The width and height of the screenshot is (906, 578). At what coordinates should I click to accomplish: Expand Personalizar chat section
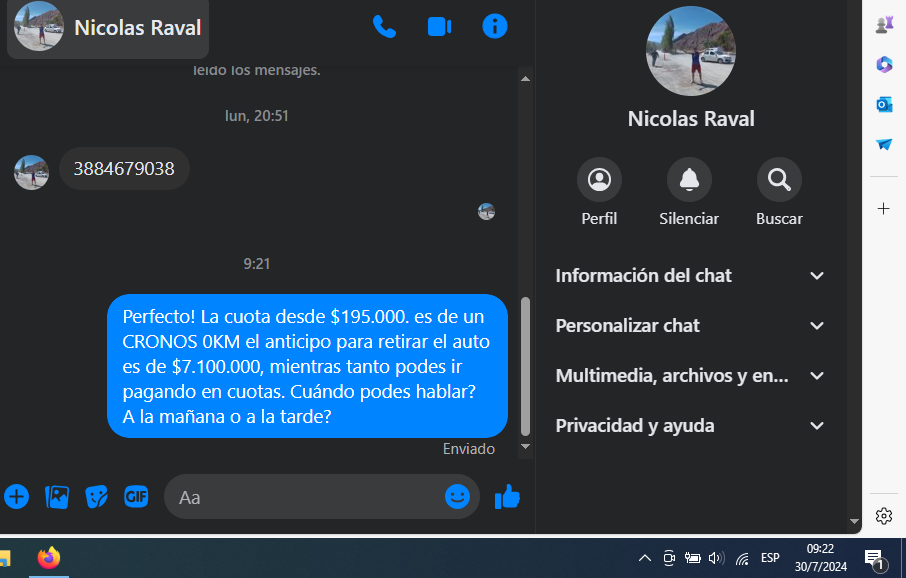[x=690, y=325]
